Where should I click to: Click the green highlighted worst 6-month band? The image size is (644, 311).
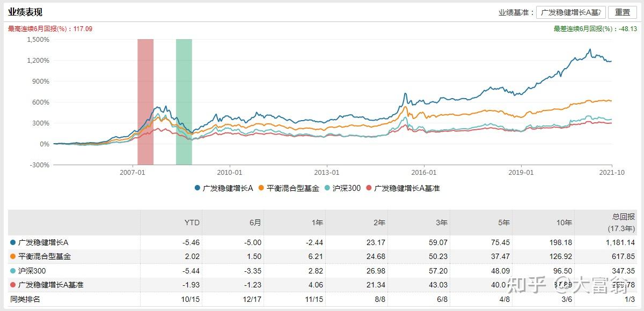point(184,102)
